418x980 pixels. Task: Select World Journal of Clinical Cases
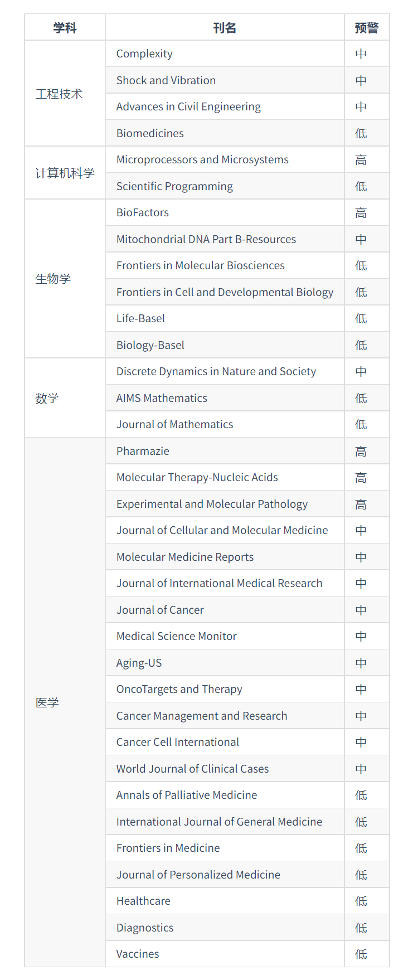(192, 769)
